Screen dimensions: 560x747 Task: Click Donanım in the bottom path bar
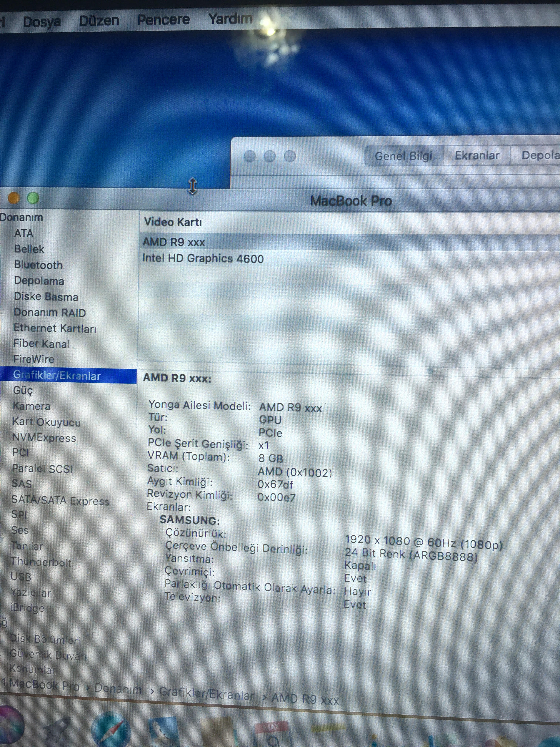(118, 689)
